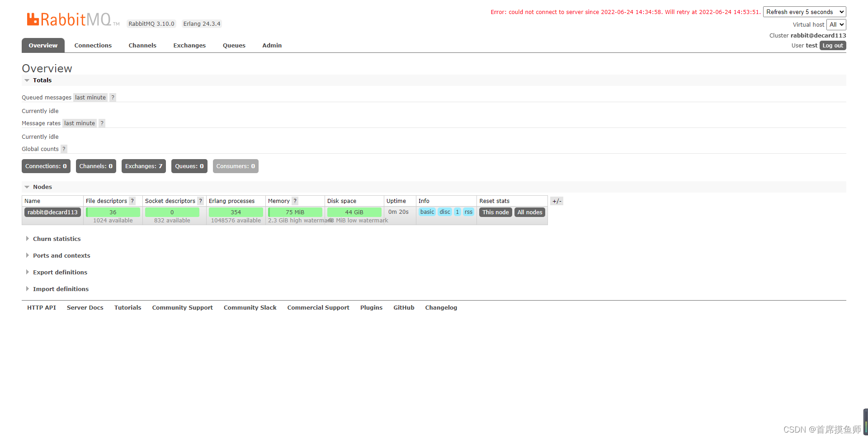Switch to the Queues tab
Viewport: 868px width, 438px height.
[x=234, y=46]
